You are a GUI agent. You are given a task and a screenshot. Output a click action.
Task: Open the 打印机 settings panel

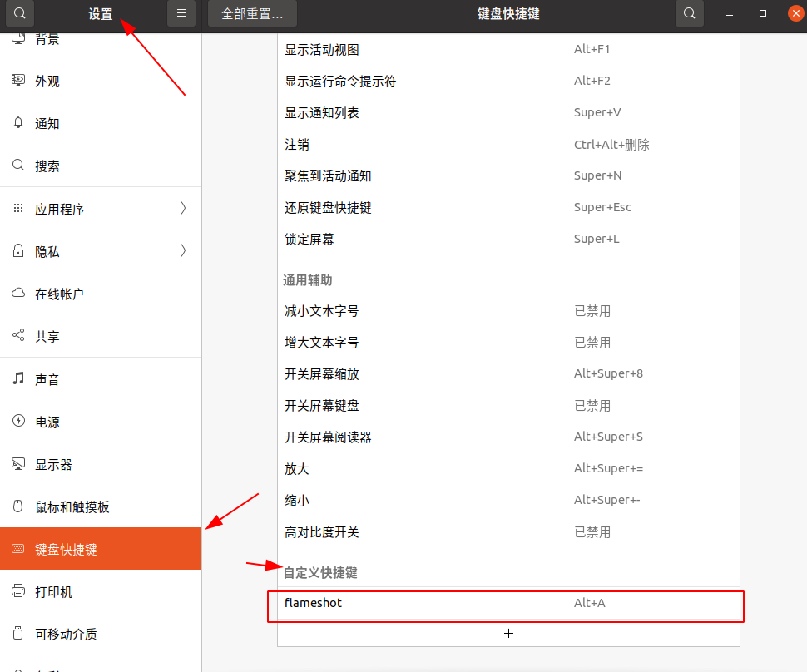click(101, 591)
